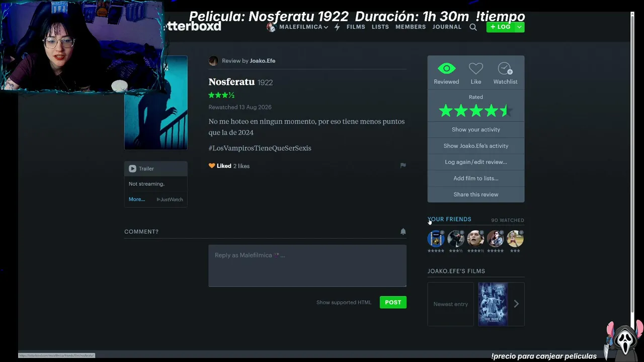Add Nosferatu to Watchlist
The width and height of the screenshot is (644, 362).
click(505, 73)
